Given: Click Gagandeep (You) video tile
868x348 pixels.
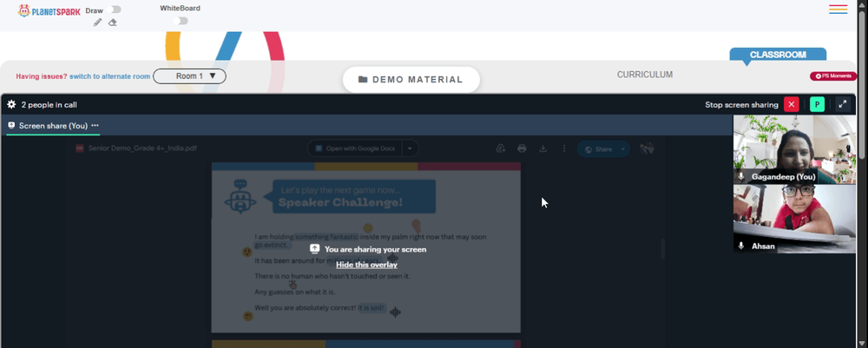Looking at the screenshot, I should tap(794, 149).
